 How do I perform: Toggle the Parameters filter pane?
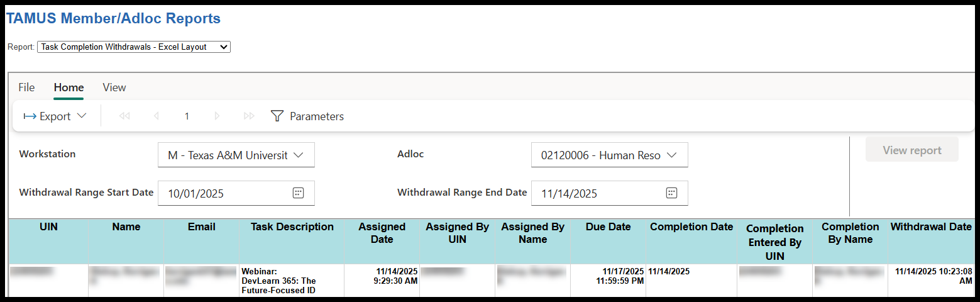[307, 116]
